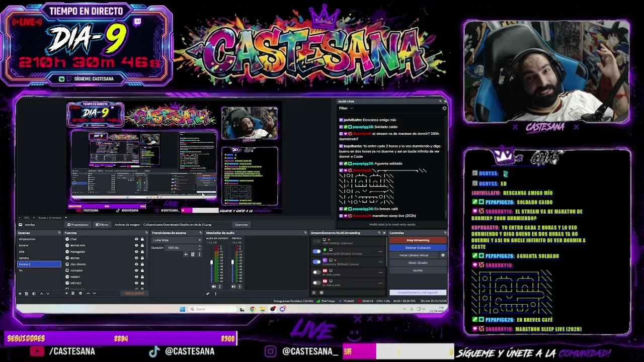
Task: Select the Escena 2 scene
Action: point(39,264)
